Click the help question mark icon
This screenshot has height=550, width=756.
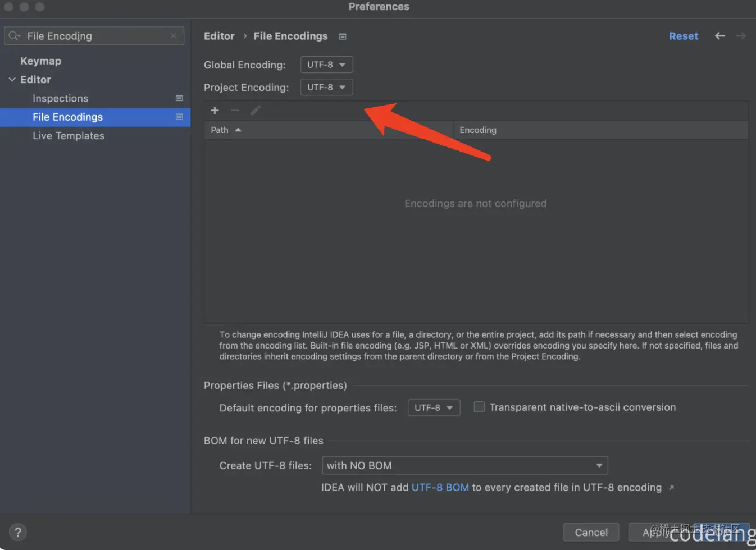[18, 532]
